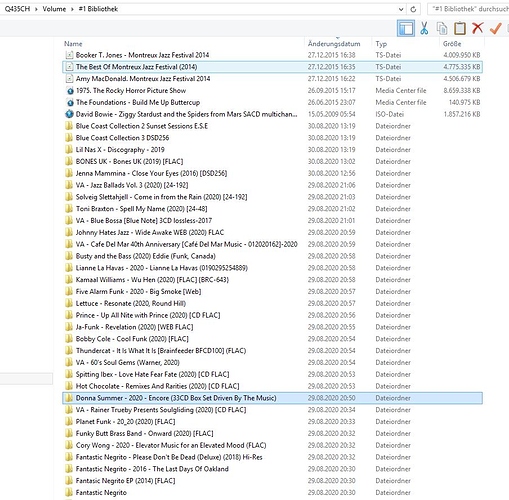Select 'Fantastic Negrito - 2016 - The Last Days'
This screenshot has height=500, width=509.
point(152,469)
